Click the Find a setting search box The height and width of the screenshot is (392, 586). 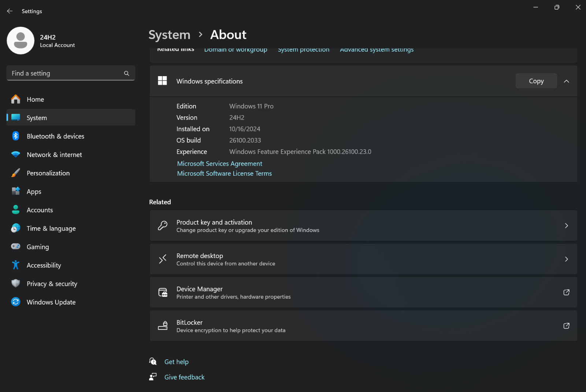(x=71, y=73)
